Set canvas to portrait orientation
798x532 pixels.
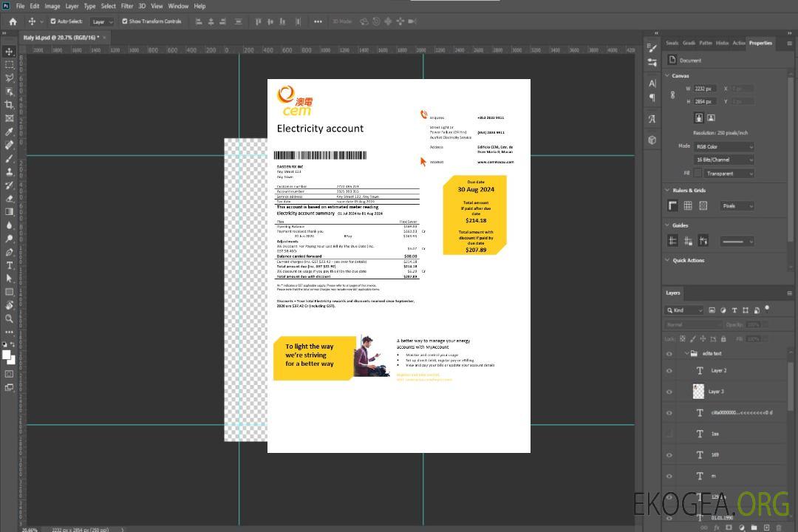pyautogui.click(x=699, y=118)
